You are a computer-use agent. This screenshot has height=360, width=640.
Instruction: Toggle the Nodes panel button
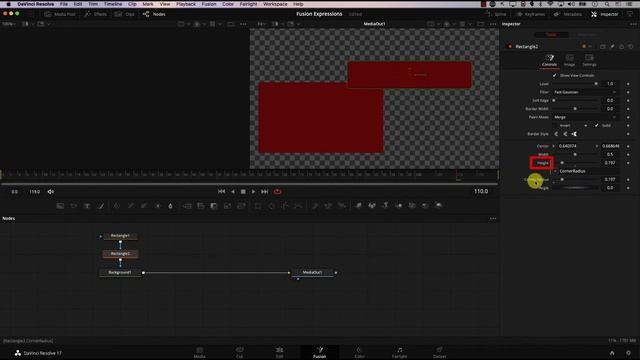[x=154, y=14]
